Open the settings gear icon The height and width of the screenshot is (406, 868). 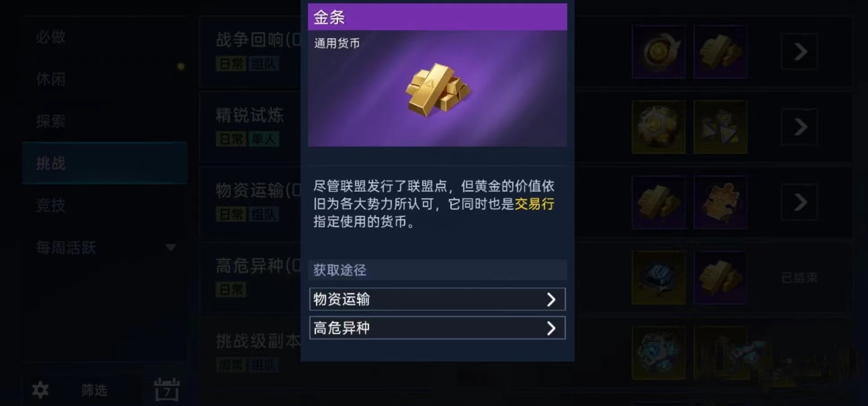[40, 390]
